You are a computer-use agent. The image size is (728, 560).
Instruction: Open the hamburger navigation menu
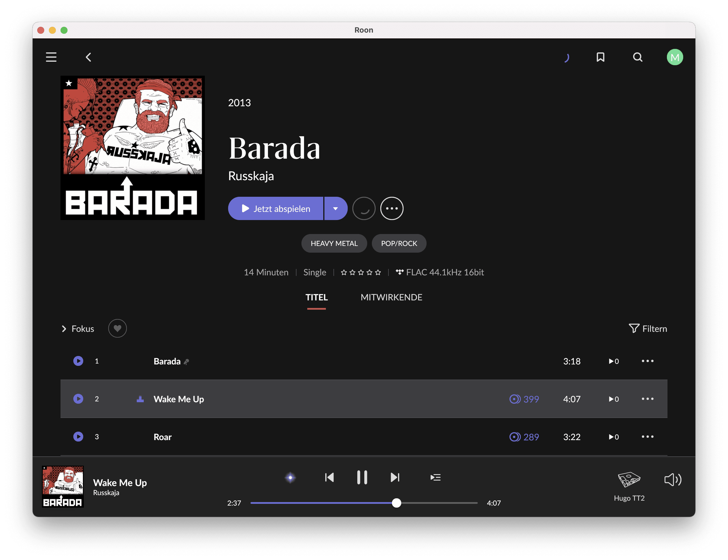(x=51, y=57)
